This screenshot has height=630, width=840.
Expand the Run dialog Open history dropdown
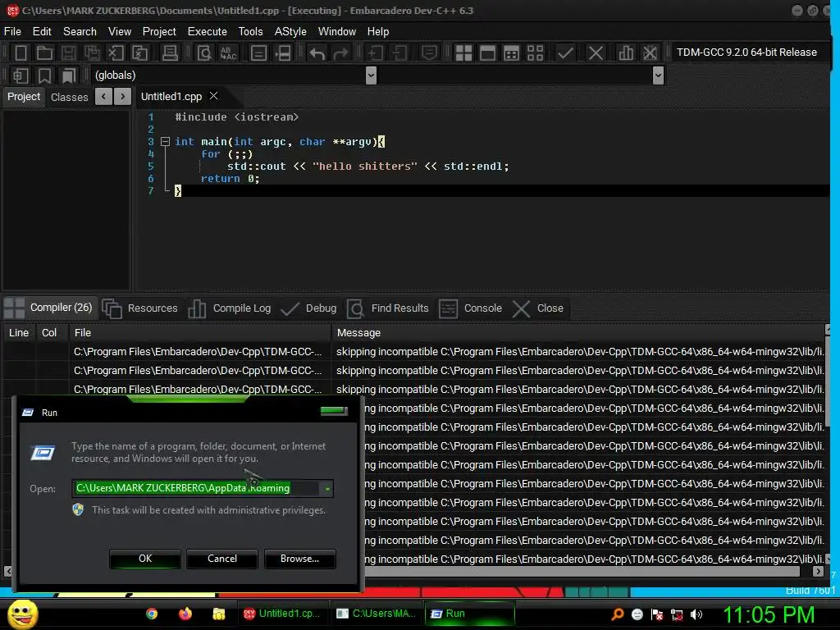click(x=326, y=489)
